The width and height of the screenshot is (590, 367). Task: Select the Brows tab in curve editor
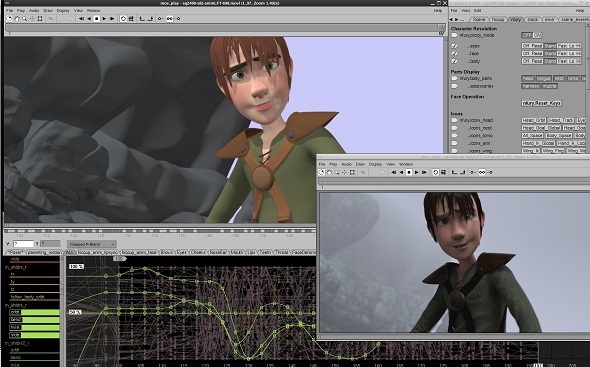pyautogui.click(x=167, y=252)
